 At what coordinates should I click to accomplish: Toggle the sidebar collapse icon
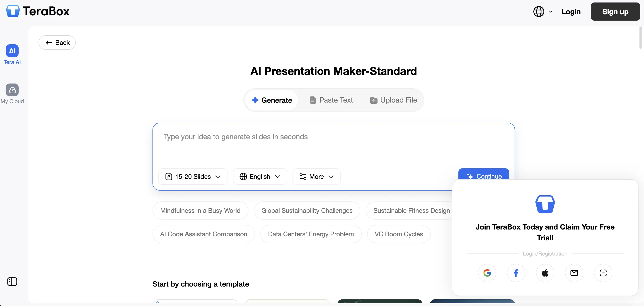pos(12,282)
